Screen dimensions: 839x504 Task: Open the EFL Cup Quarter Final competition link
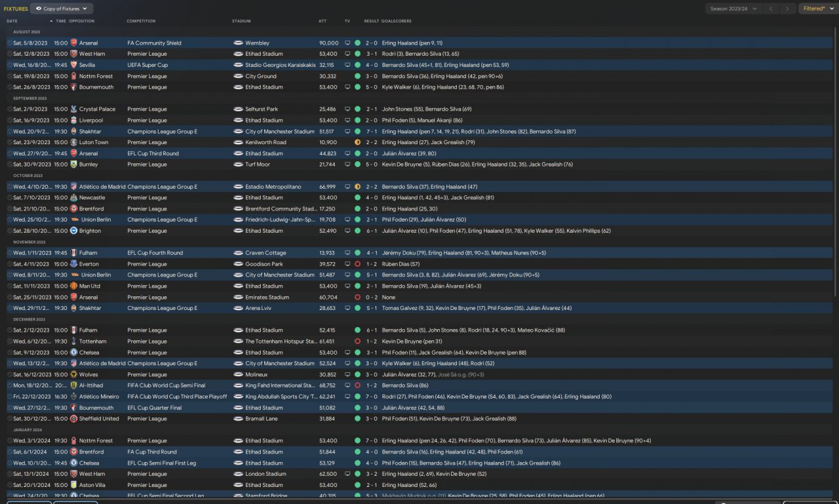[155, 408]
